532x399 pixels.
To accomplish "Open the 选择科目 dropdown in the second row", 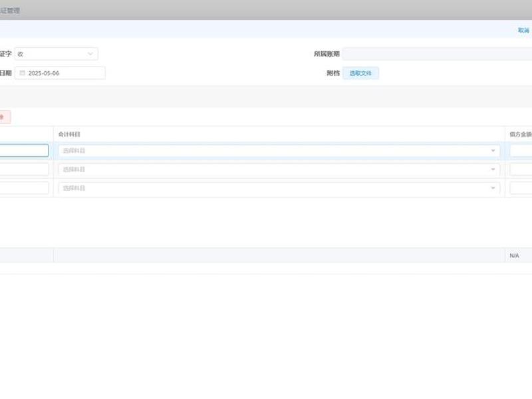I will click(x=279, y=170).
